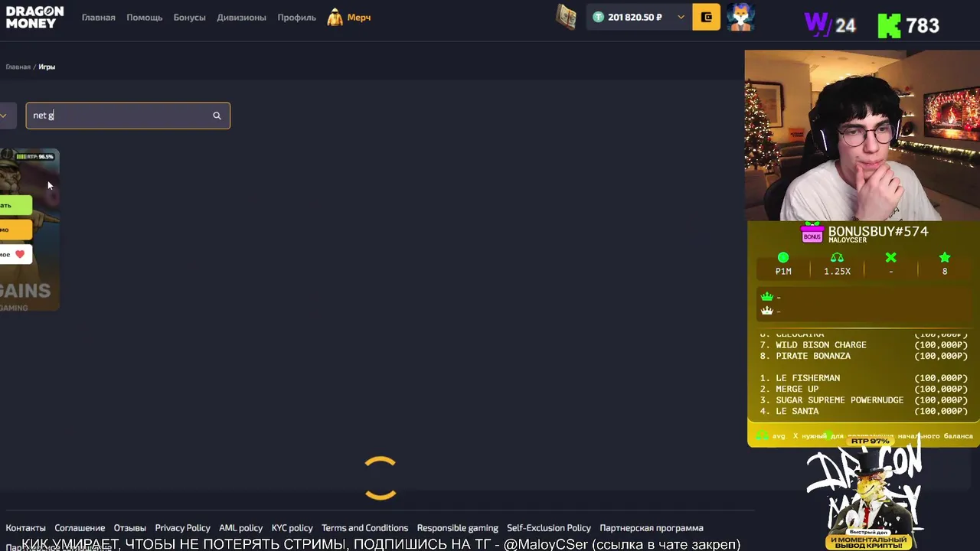Click the purple W counter icon
The width and height of the screenshot is (980, 551).
817,24
